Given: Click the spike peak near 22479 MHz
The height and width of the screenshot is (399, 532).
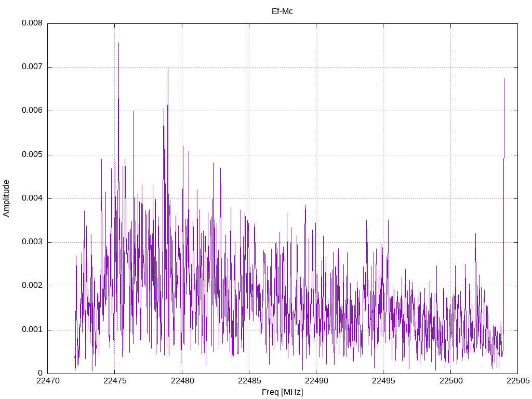Looking at the screenshot, I should pyautogui.click(x=168, y=70).
